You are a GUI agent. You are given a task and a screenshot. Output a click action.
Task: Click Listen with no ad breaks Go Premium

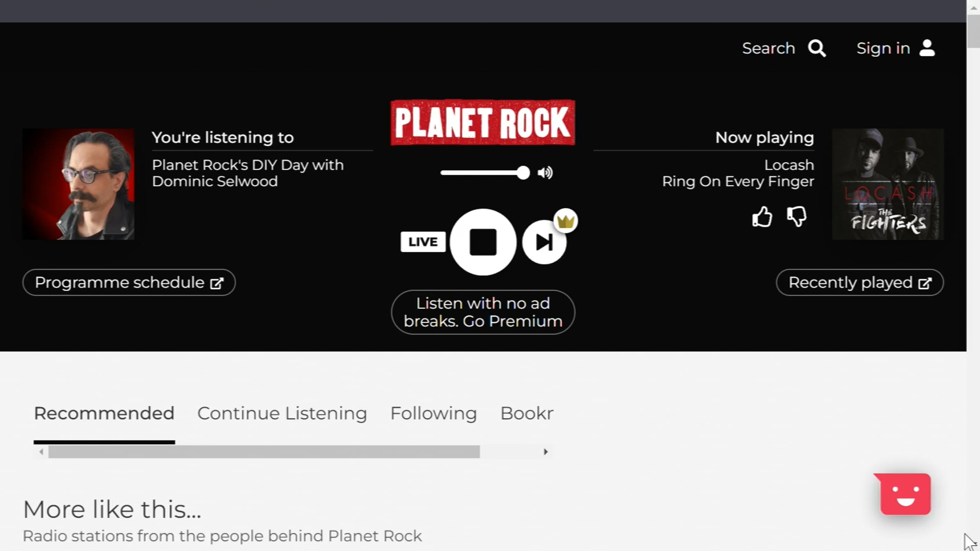(483, 312)
